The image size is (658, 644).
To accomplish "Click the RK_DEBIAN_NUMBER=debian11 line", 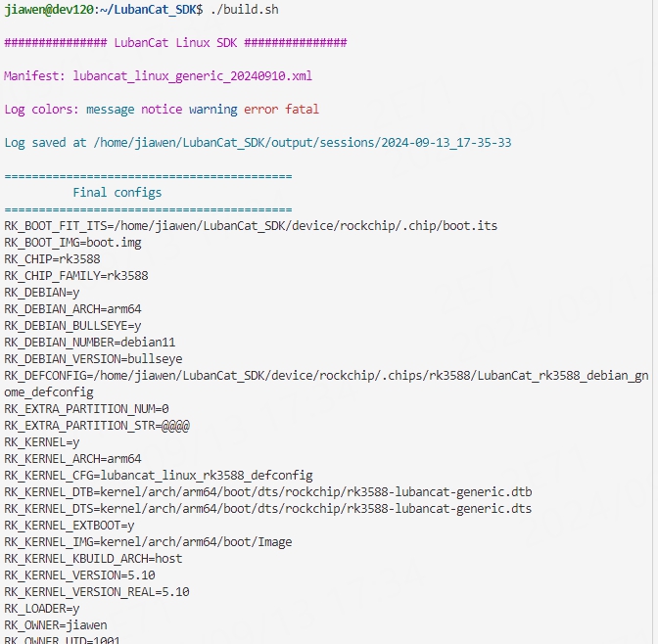I will point(90,343).
